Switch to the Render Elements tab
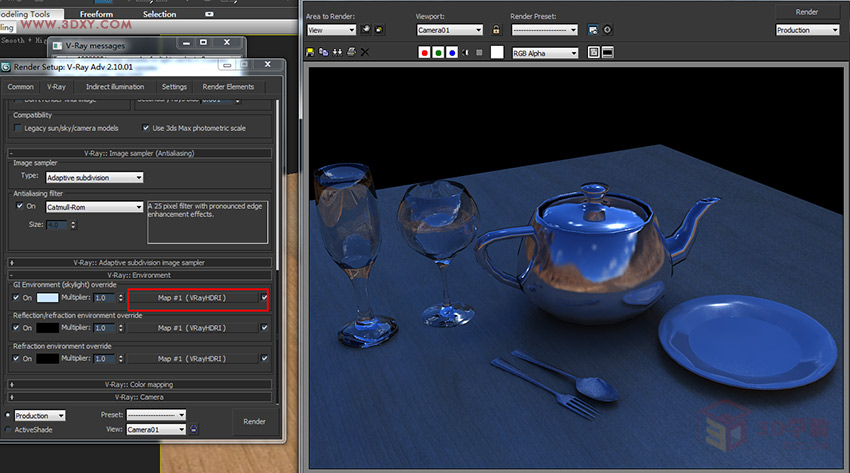 (x=228, y=87)
